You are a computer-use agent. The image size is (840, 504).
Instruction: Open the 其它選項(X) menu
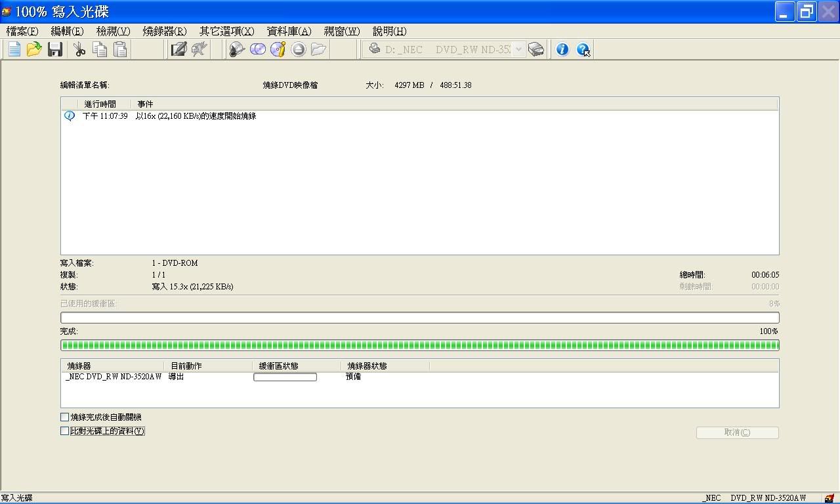click(226, 31)
